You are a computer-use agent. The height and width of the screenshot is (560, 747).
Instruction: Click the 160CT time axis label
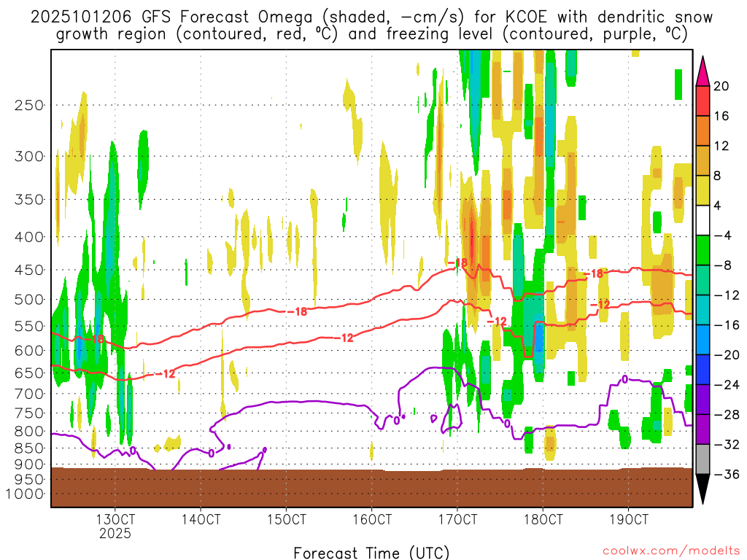pos(372,519)
